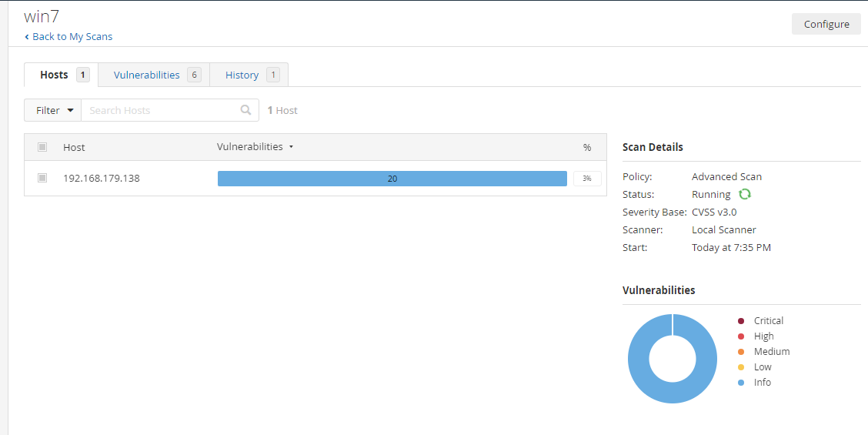Click the Scan Details heading
The width and height of the screenshot is (868, 435).
point(653,147)
